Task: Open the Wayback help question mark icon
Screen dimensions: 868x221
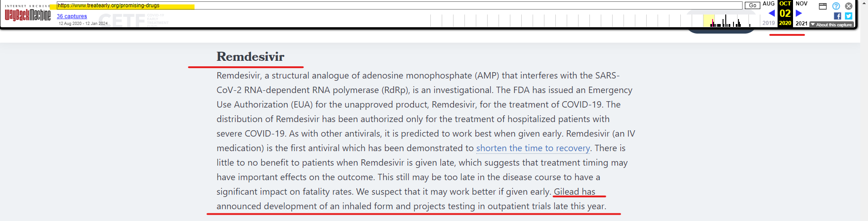Action: [836, 6]
